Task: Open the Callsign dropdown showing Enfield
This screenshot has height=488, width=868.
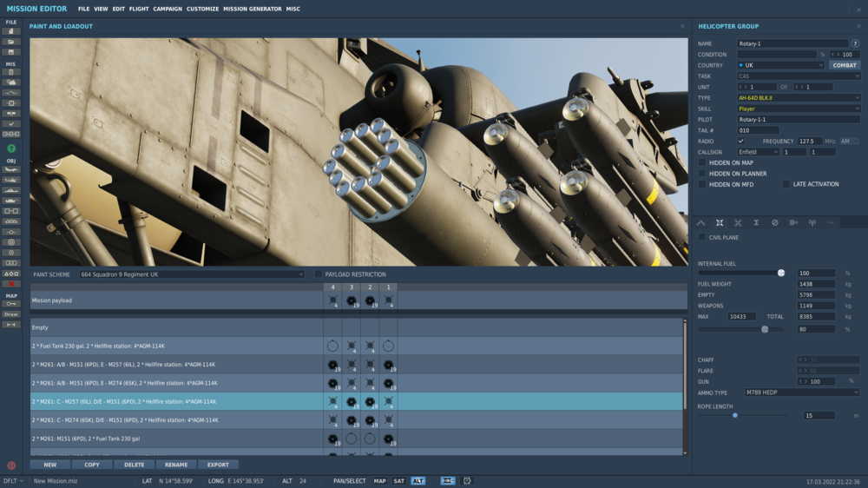Action: tap(758, 152)
